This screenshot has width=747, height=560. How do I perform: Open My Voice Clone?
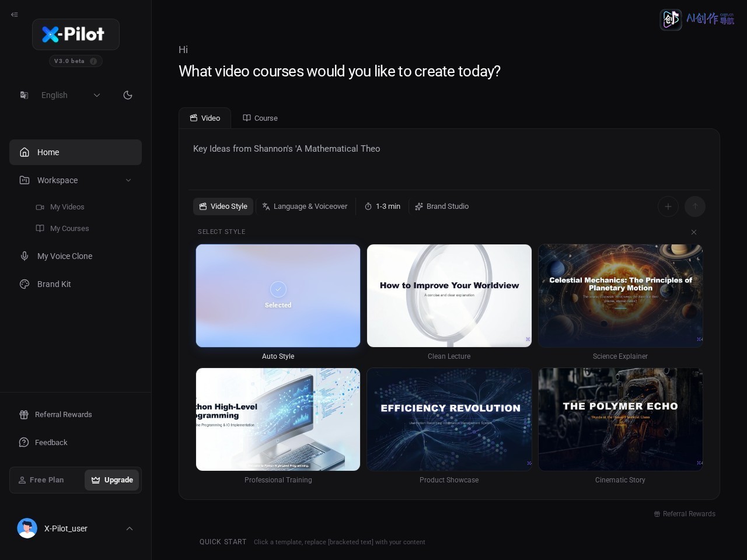click(75, 256)
